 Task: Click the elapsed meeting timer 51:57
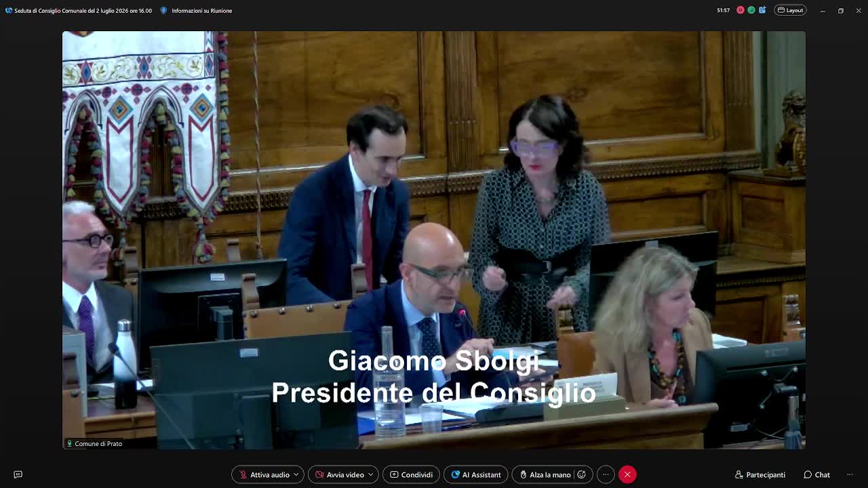(x=724, y=10)
